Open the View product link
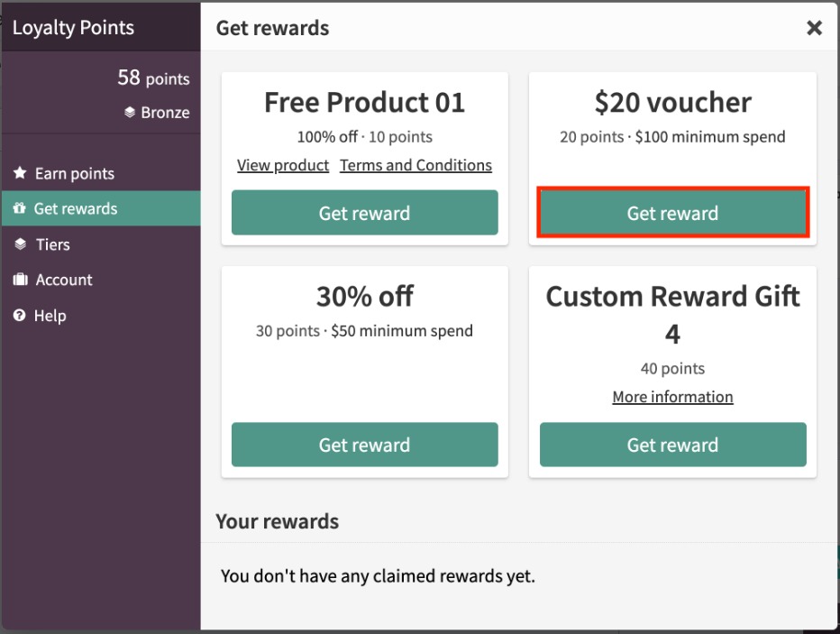 click(283, 165)
